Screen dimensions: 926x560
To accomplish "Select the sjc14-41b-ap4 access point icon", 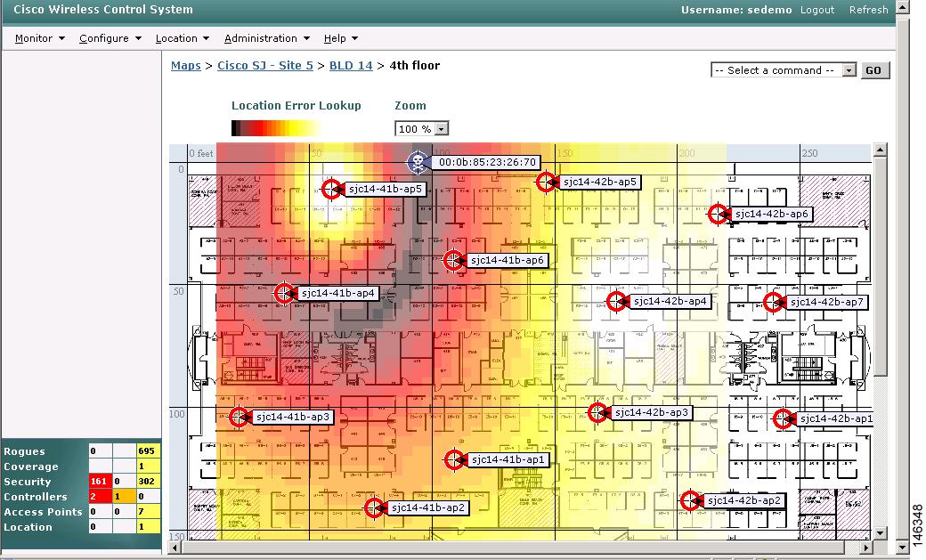I will click(x=285, y=293).
